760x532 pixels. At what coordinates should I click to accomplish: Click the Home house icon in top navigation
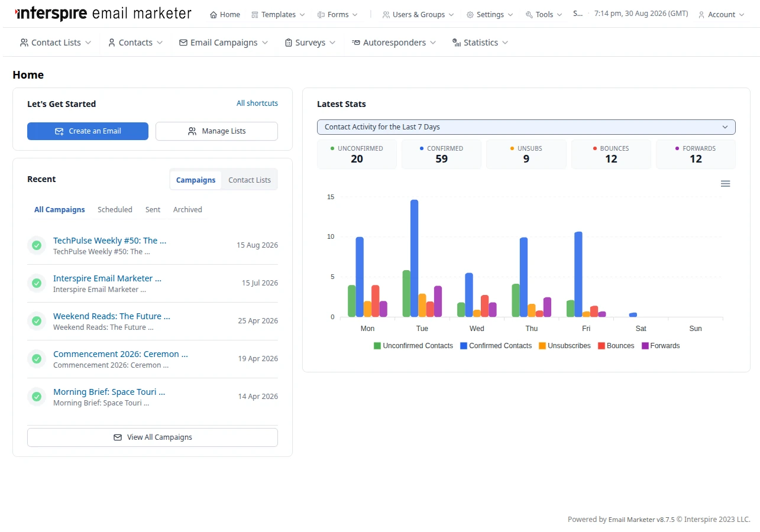214,15
